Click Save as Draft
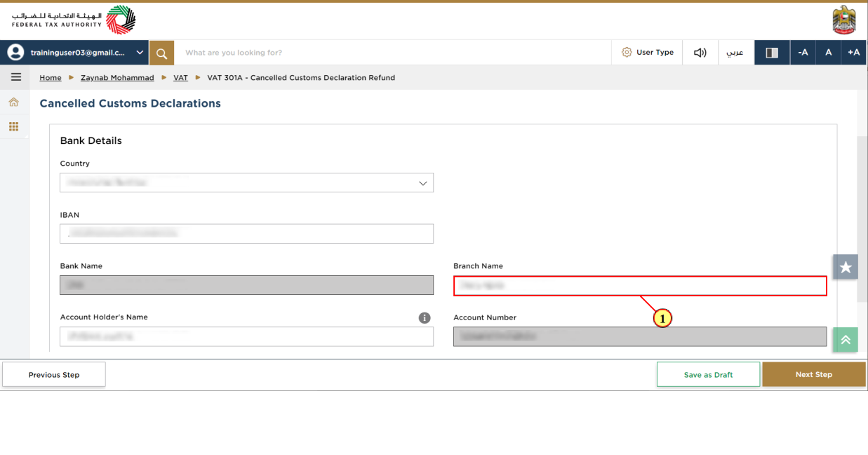This screenshot has width=868, height=455. click(708, 374)
